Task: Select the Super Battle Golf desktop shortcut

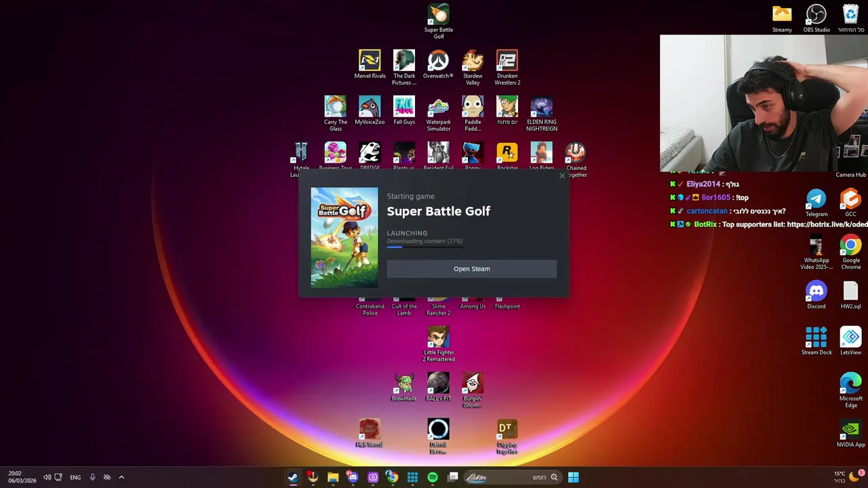Action: click(x=438, y=21)
